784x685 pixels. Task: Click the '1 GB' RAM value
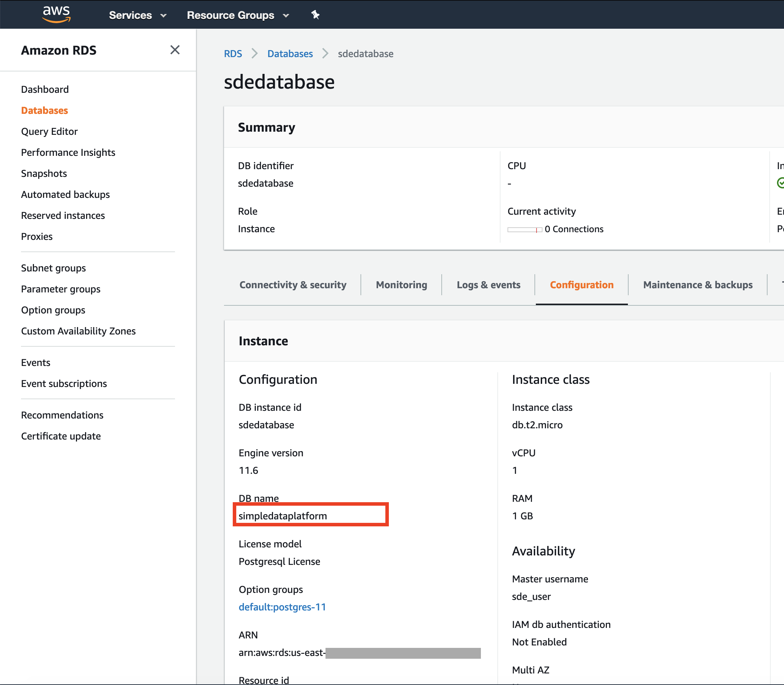pos(522,516)
